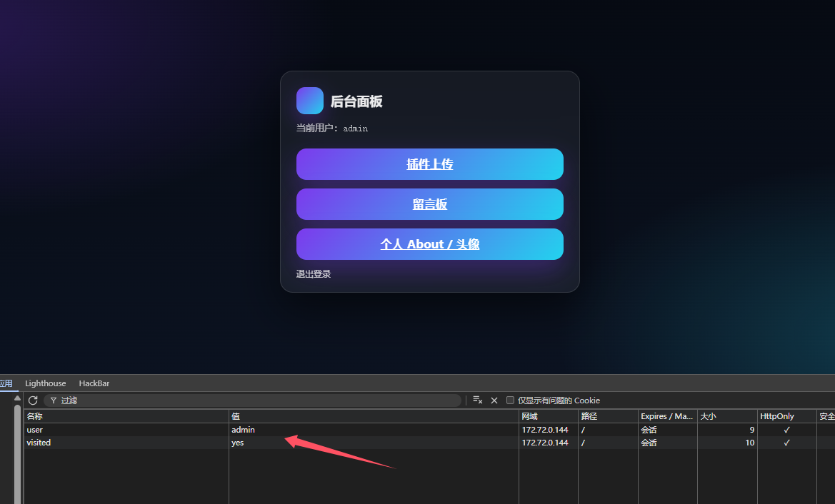This screenshot has height=504, width=835.
Task: Click the clear all cookies icon
Action: (477, 400)
